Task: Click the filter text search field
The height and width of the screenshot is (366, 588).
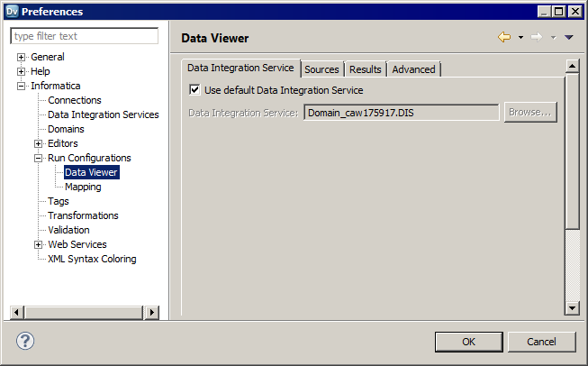Action: (x=84, y=36)
